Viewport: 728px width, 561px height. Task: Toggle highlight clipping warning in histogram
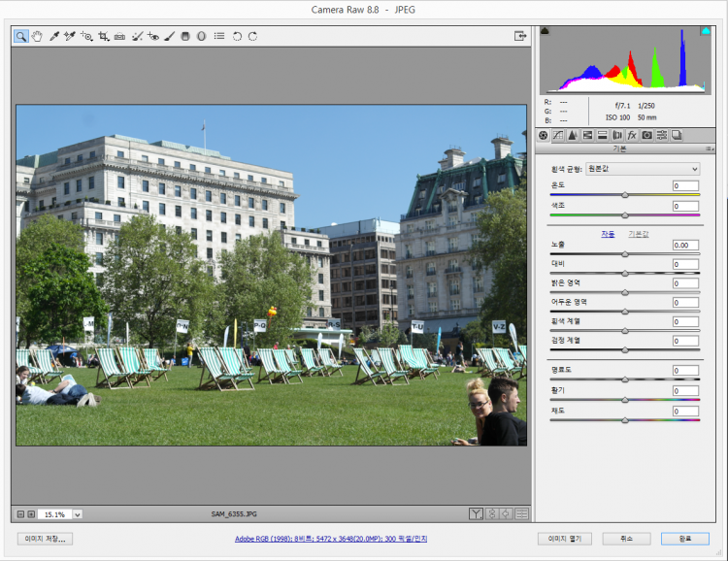click(x=706, y=31)
